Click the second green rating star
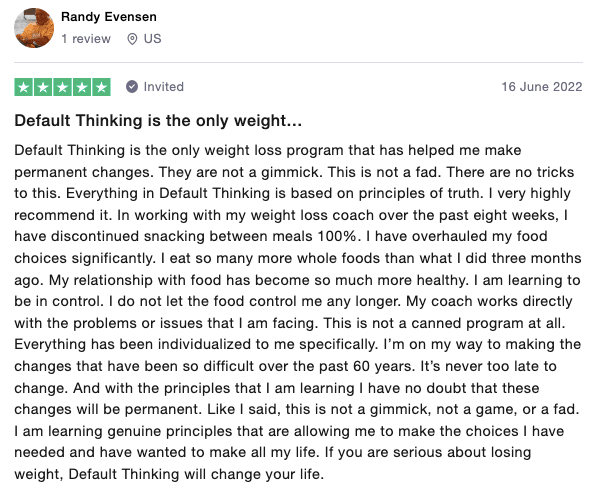The image size is (601, 488). [x=43, y=87]
